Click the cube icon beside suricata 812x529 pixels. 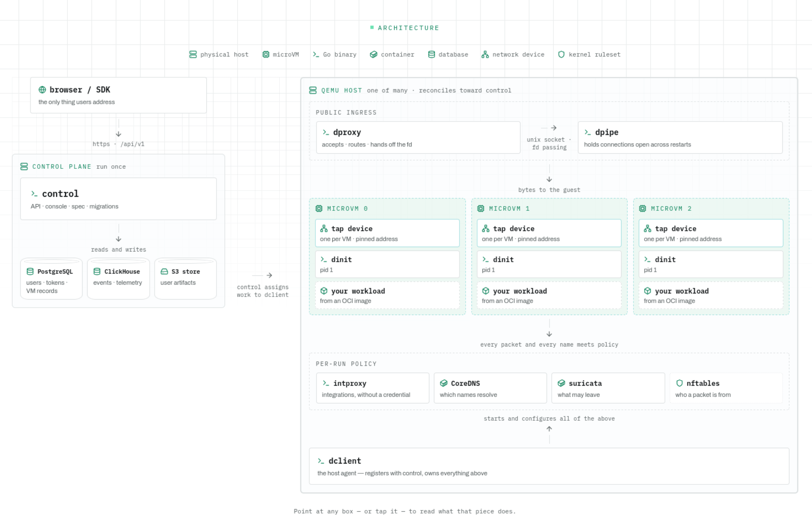tap(562, 383)
